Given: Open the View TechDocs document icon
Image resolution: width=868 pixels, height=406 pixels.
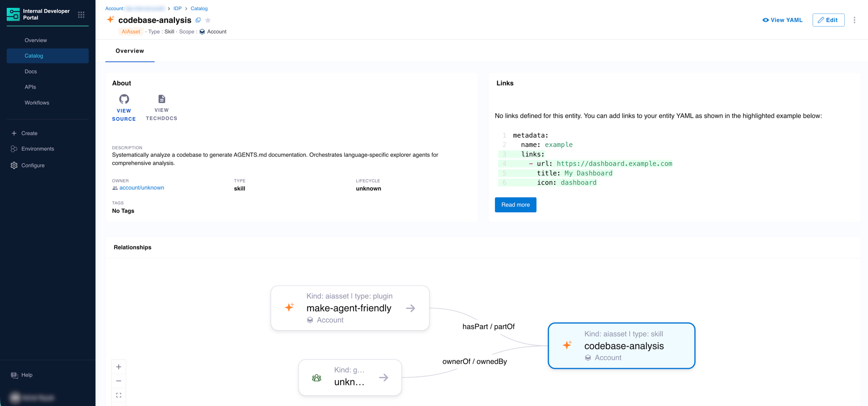Looking at the screenshot, I should 162,99.
